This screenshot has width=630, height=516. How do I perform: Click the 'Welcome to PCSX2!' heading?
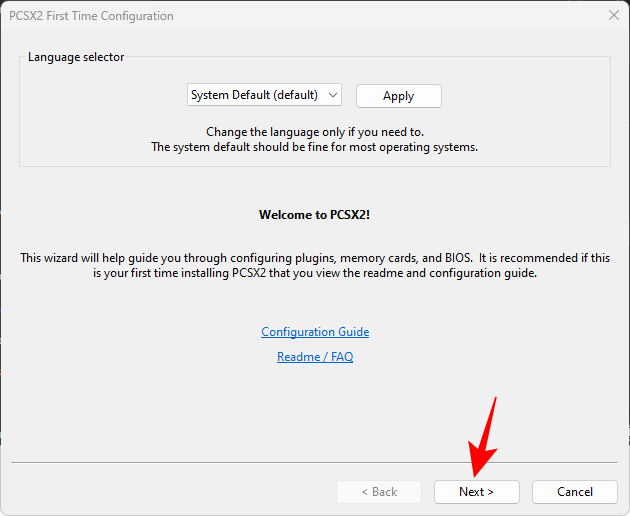point(314,215)
